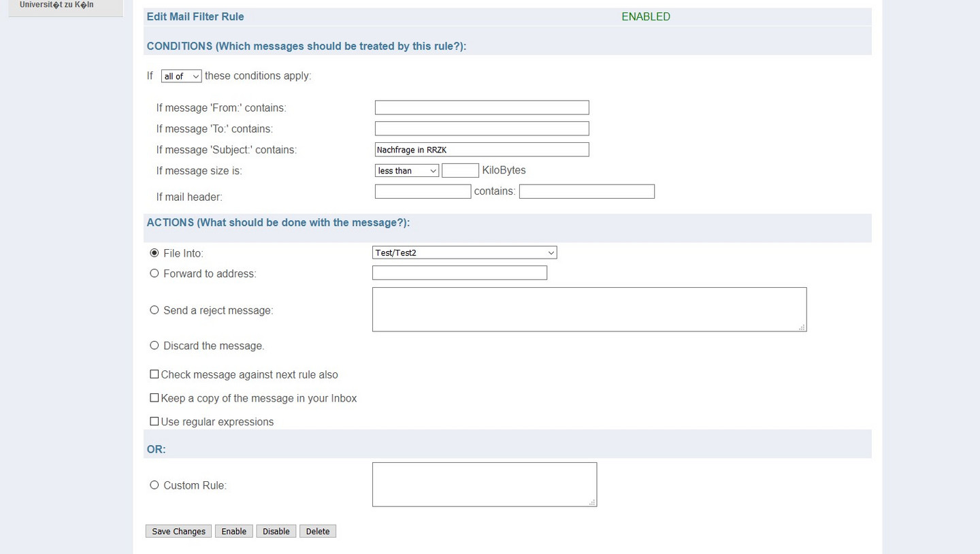Enable the 'Use regular expressions' checkbox

(x=154, y=422)
